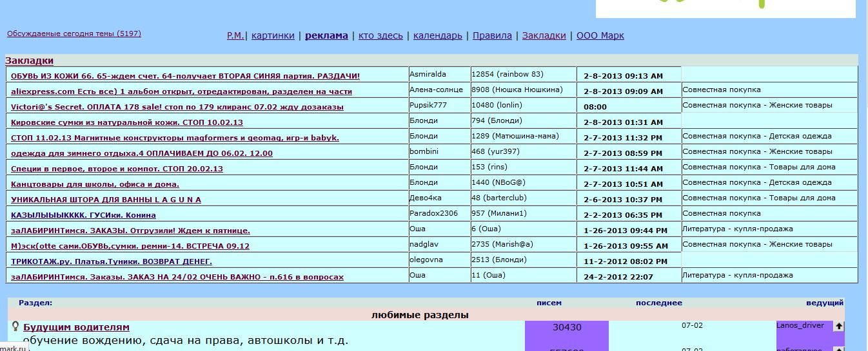Open the aliexpress.com bookmark topic
This screenshot has height=351, width=868.
tap(181, 91)
